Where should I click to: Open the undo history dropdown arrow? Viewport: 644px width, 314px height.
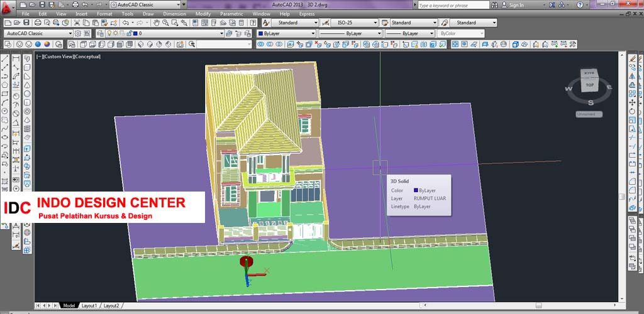click(132, 23)
